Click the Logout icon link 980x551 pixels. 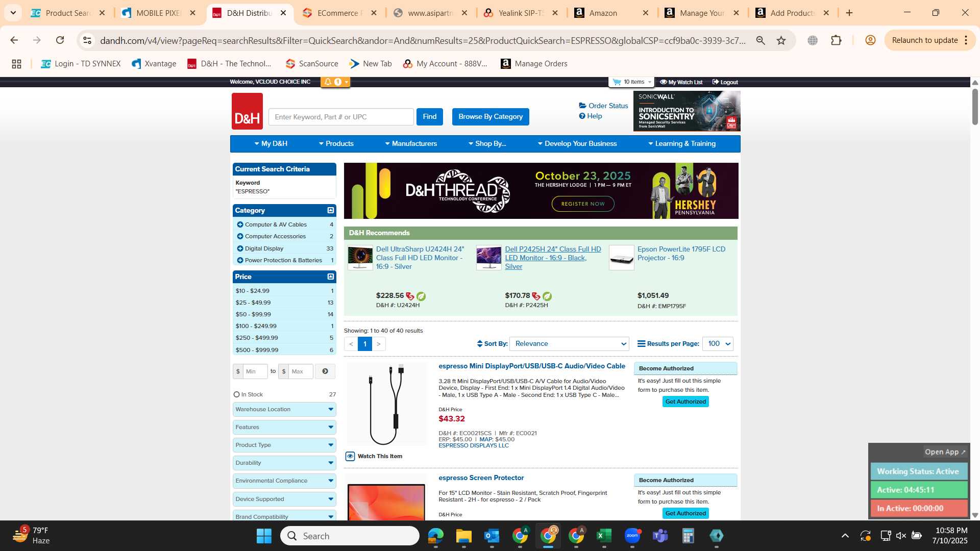725,82
